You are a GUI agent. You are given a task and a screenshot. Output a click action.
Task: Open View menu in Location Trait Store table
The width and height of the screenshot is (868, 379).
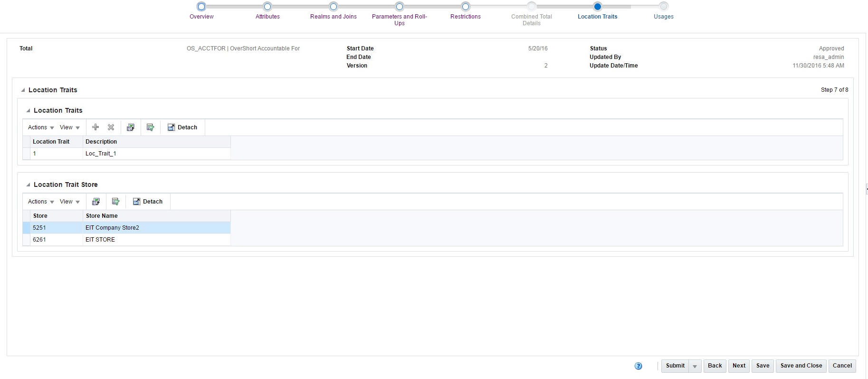pyautogui.click(x=70, y=202)
